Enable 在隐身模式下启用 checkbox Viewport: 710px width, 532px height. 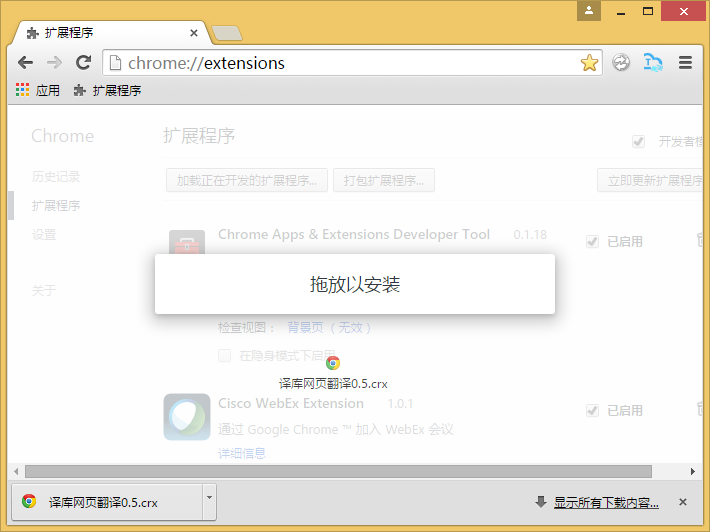pos(225,355)
